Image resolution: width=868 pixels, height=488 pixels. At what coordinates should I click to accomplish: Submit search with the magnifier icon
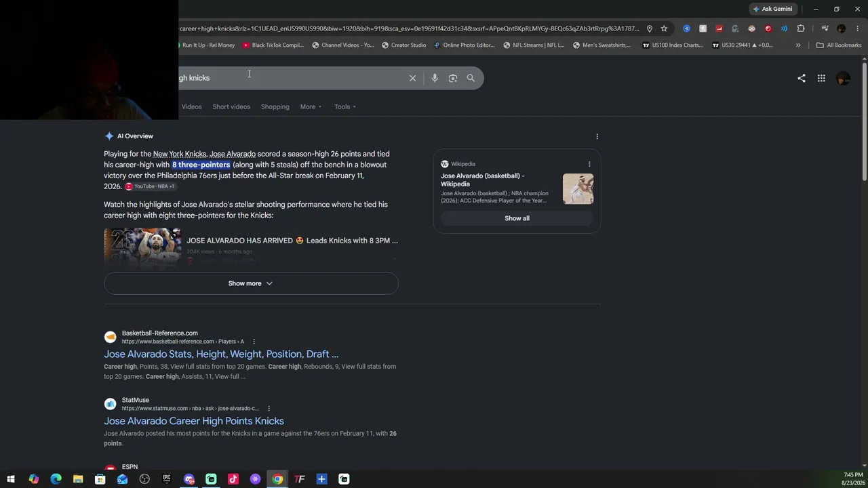(x=471, y=78)
